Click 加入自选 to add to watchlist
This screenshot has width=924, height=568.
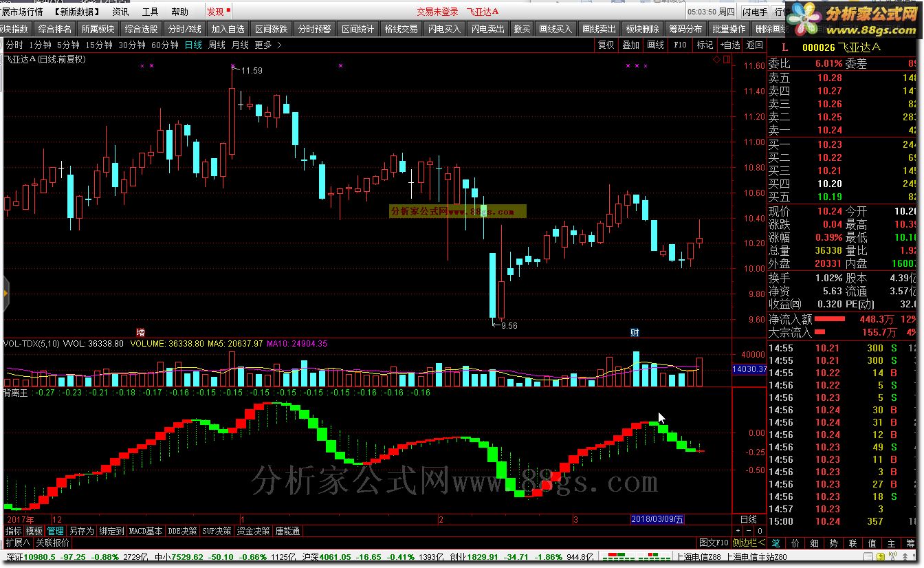coord(228,29)
